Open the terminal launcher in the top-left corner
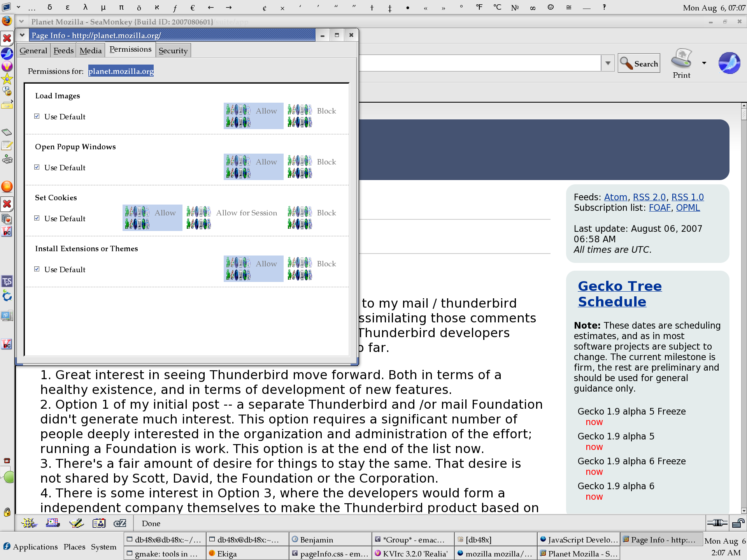The height and width of the screenshot is (560, 747). click(7, 7)
